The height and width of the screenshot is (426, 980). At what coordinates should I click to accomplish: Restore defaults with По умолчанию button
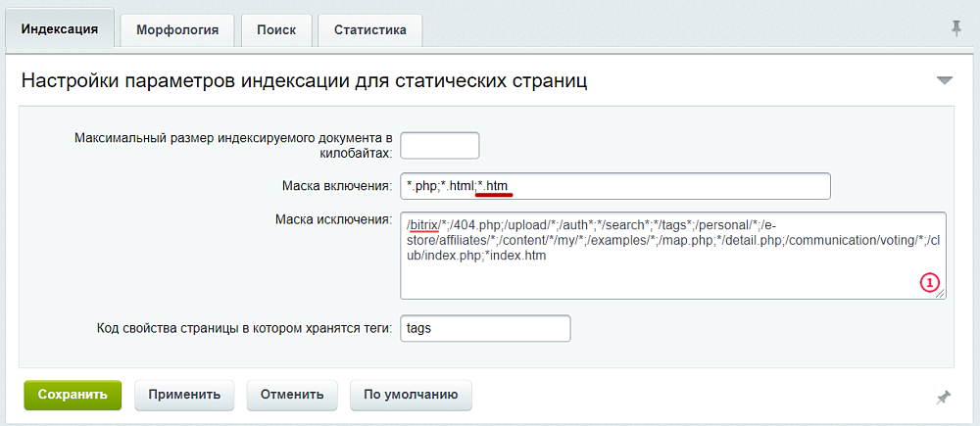pos(411,395)
